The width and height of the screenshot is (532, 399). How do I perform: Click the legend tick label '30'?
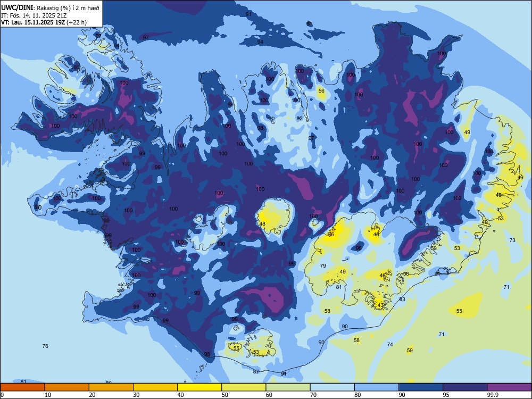point(136,395)
